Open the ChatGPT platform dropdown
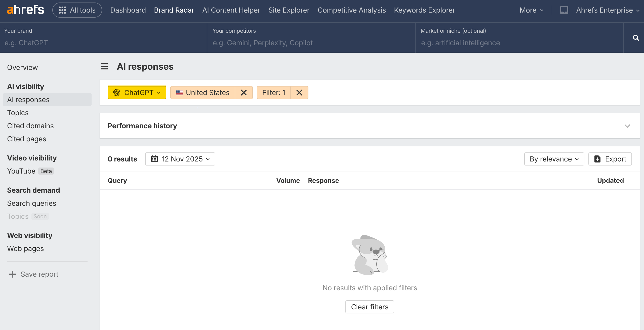This screenshot has width=644, height=330. click(x=137, y=93)
